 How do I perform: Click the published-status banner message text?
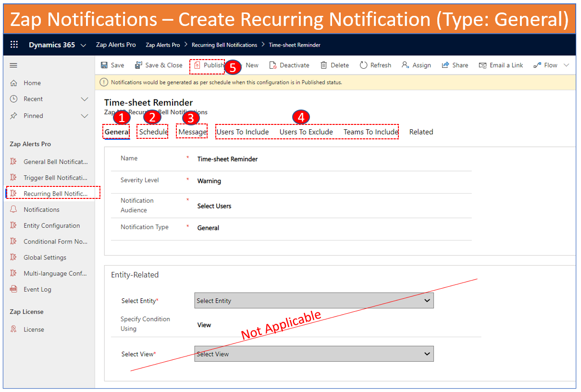(226, 82)
